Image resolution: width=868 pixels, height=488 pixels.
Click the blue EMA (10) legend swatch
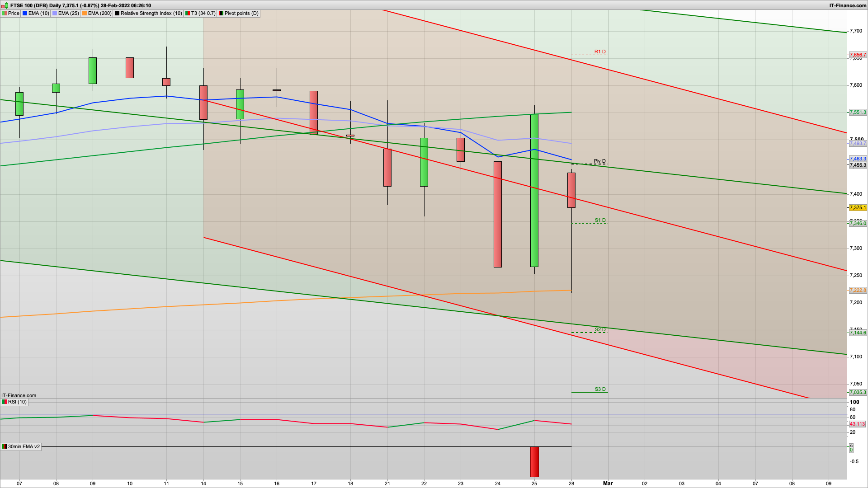coord(25,13)
